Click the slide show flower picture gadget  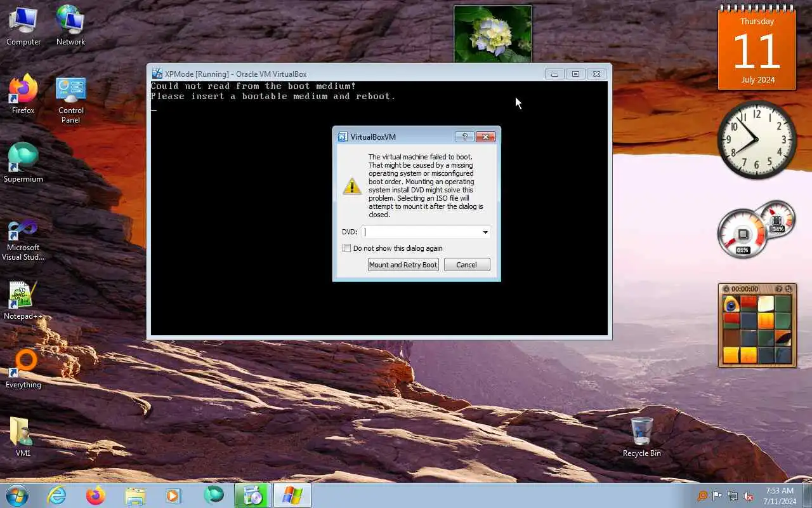click(x=493, y=34)
